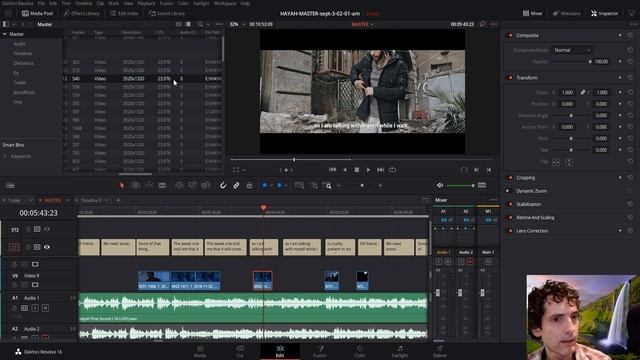
Task: Click the Replace Clip icon
Action: 206,185
